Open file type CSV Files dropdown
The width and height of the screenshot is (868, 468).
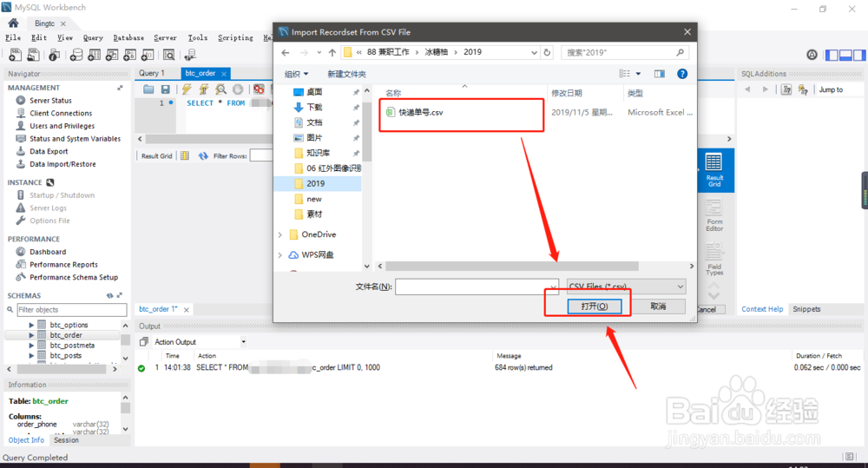click(627, 287)
